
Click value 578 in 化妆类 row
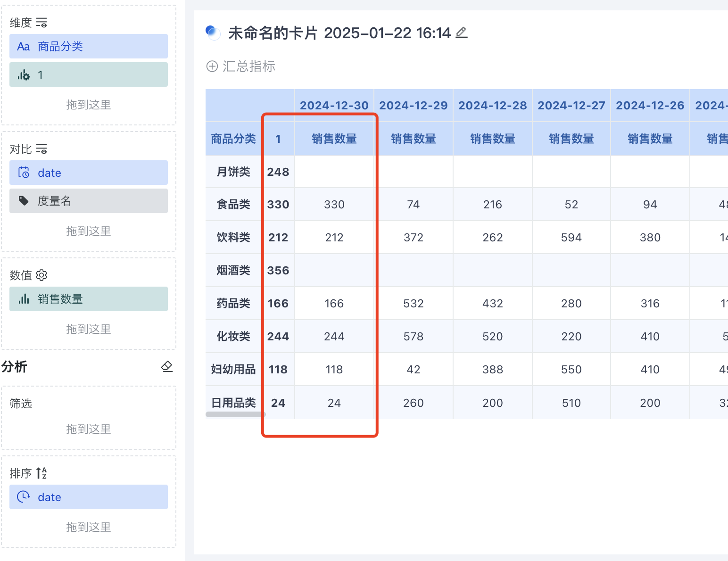click(414, 336)
